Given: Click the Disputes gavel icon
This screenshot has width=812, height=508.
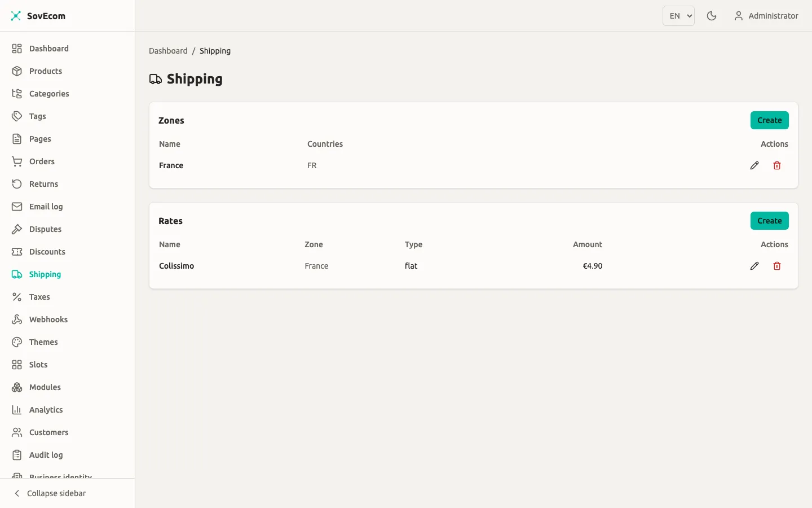Looking at the screenshot, I should [x=17, y=229].
